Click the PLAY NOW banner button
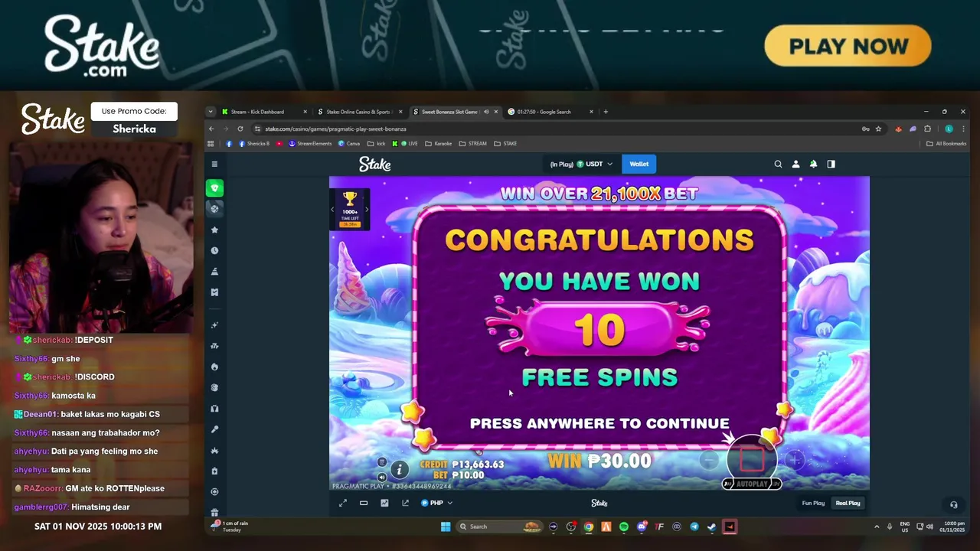980x551 pixels. [848, 46]
